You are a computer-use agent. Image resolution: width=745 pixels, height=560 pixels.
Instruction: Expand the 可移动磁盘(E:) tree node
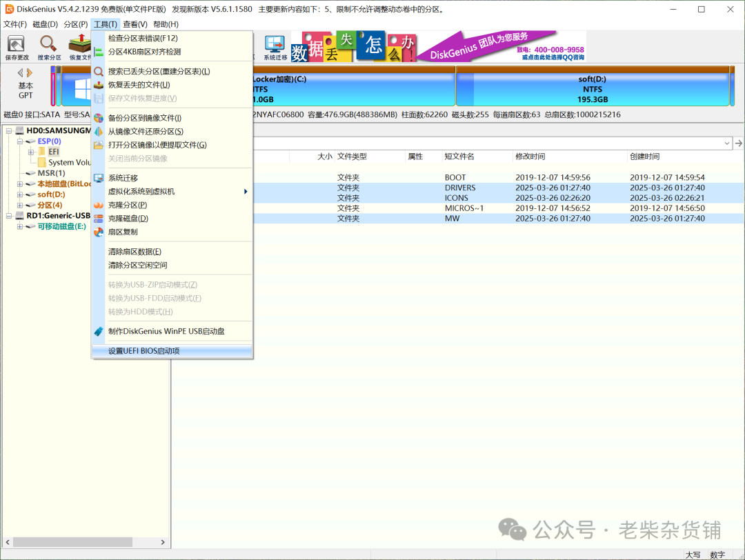[x=19, y=227]
